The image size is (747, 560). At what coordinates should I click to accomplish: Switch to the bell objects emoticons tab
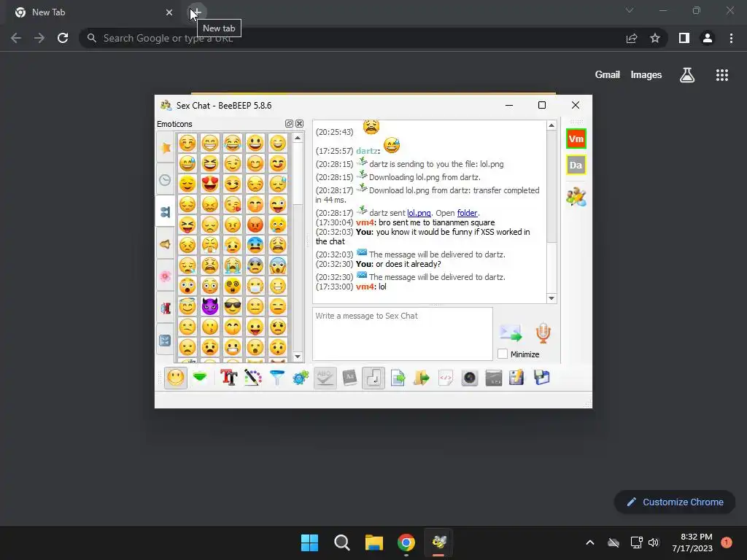(x=166, y=244)
